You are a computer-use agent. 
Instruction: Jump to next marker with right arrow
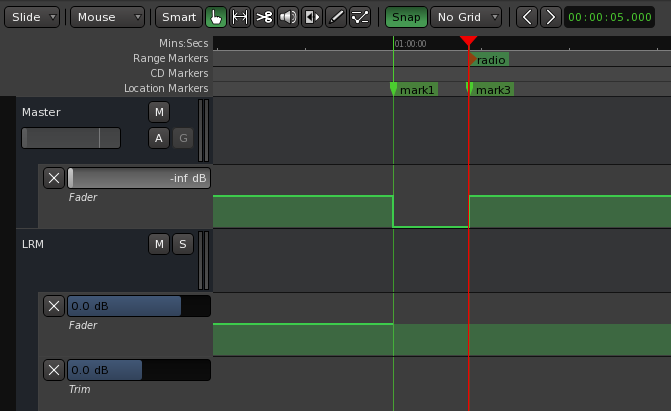click(551, 17)
